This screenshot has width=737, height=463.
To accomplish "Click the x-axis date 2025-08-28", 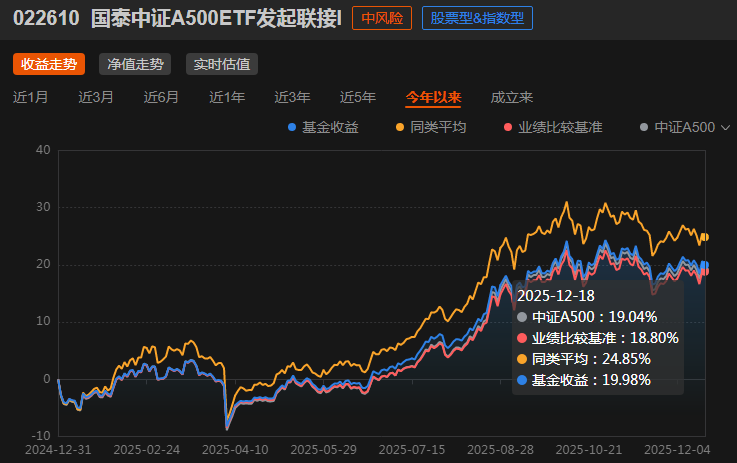I will tap(501, 450).
